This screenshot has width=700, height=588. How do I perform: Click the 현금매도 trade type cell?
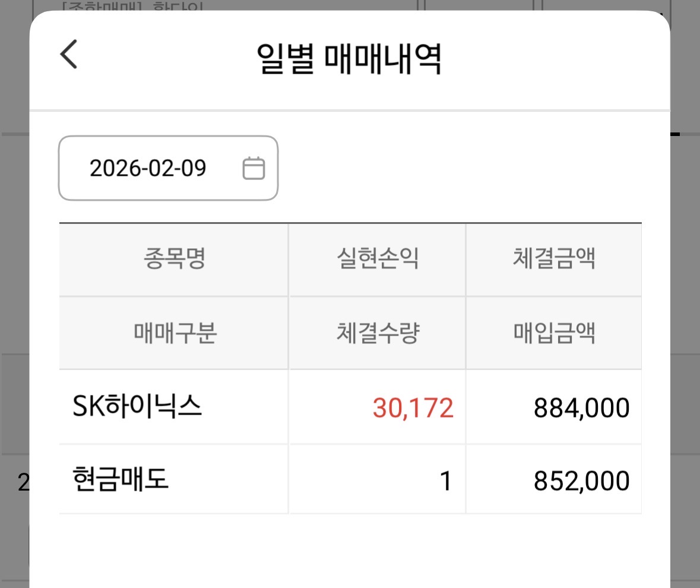tap(121, 480)
